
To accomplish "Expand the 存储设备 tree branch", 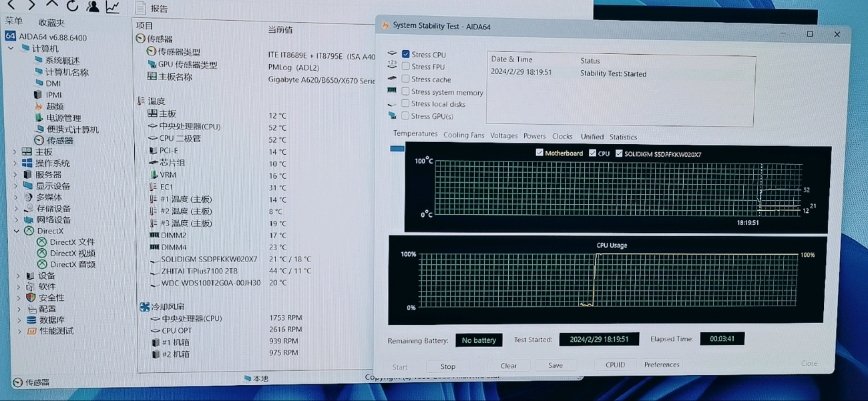I will (16, 208).
